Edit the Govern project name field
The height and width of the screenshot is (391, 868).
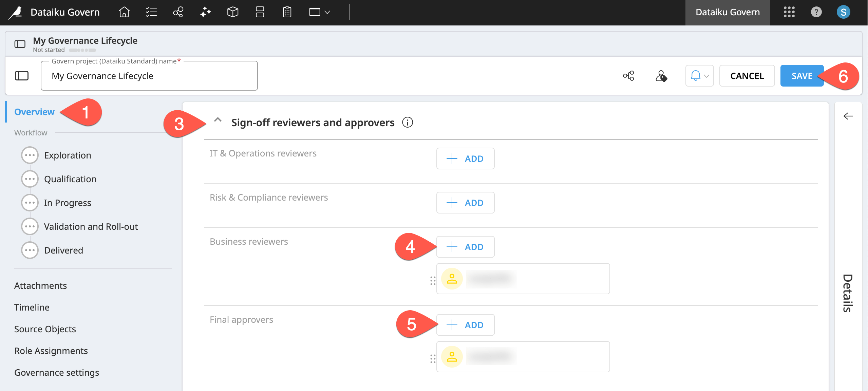[149, 76]
